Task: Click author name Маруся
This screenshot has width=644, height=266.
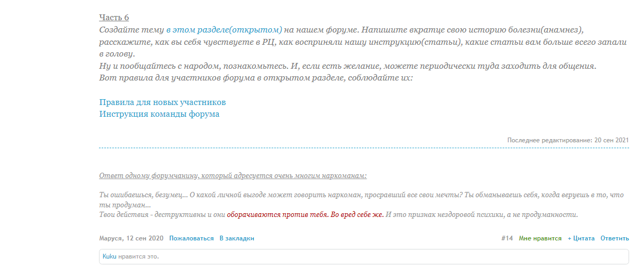Action: (111, 238)
